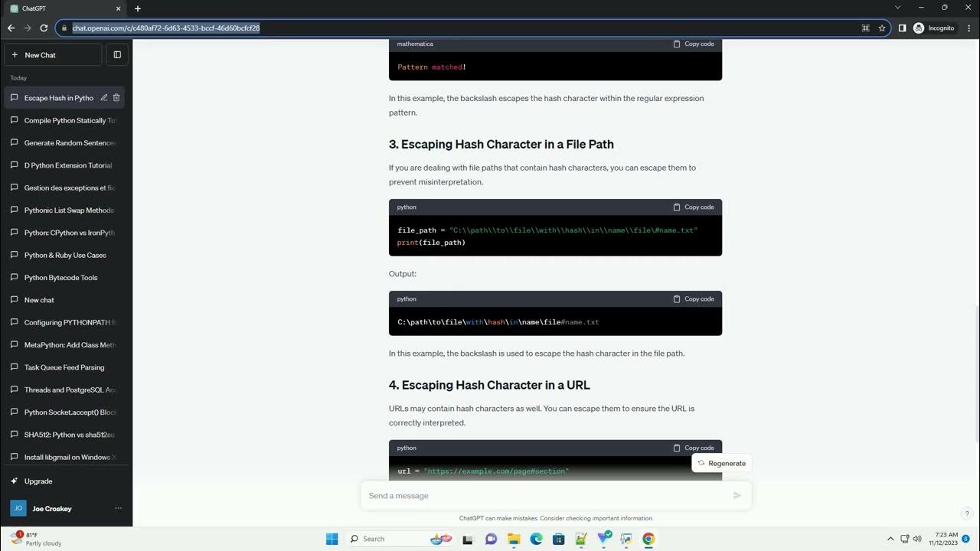
Task: Open the D Python Extension Tutorial chat
Action: point(66,165)
